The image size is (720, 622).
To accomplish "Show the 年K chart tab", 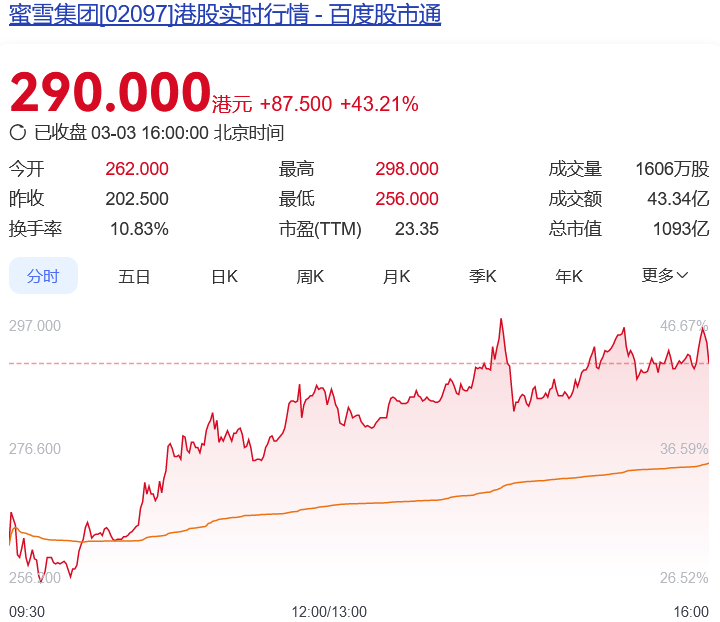I will tap(569, 276).
